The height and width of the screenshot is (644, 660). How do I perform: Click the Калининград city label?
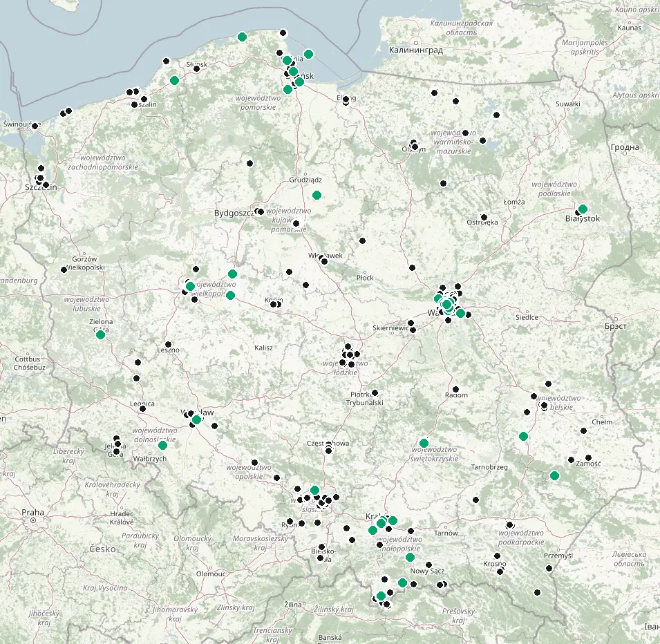tap(416, 50)
